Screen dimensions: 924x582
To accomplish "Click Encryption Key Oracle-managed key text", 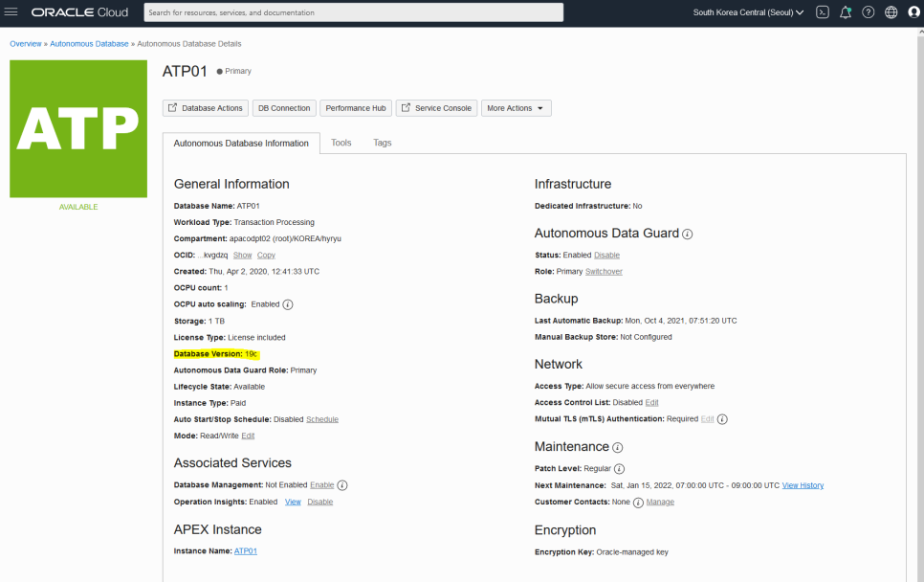I will [x=601, y=552].
